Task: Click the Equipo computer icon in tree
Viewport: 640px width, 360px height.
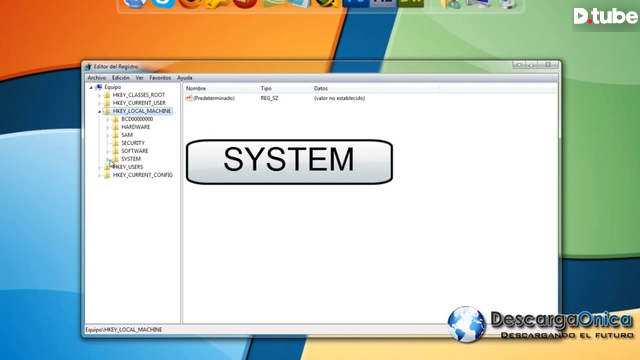Action: [98, 87]
